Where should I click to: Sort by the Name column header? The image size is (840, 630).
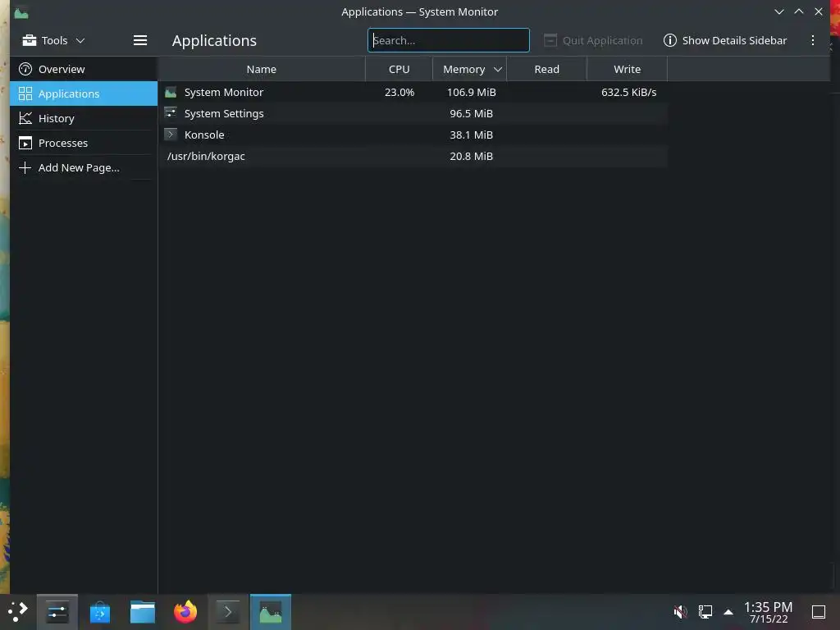(262, 69)
